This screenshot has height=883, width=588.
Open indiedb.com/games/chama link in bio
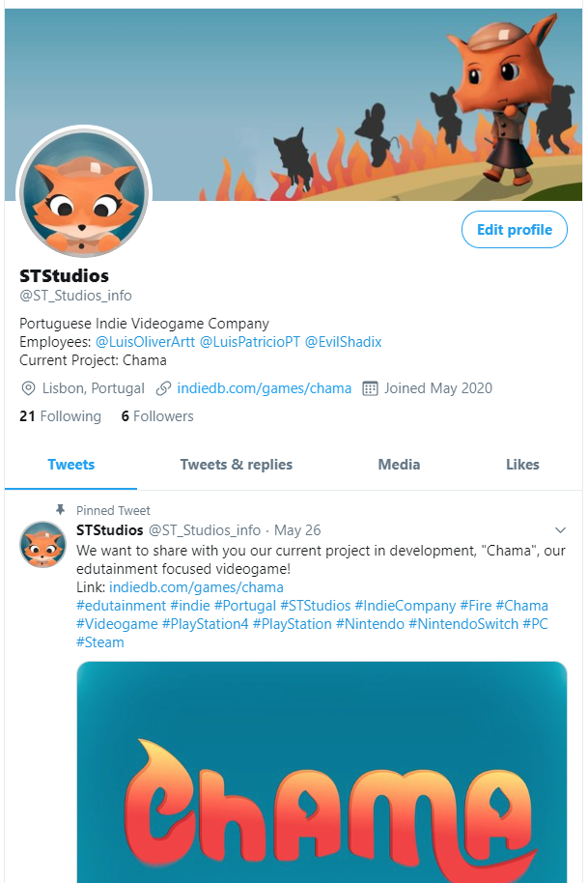(264, 388)
